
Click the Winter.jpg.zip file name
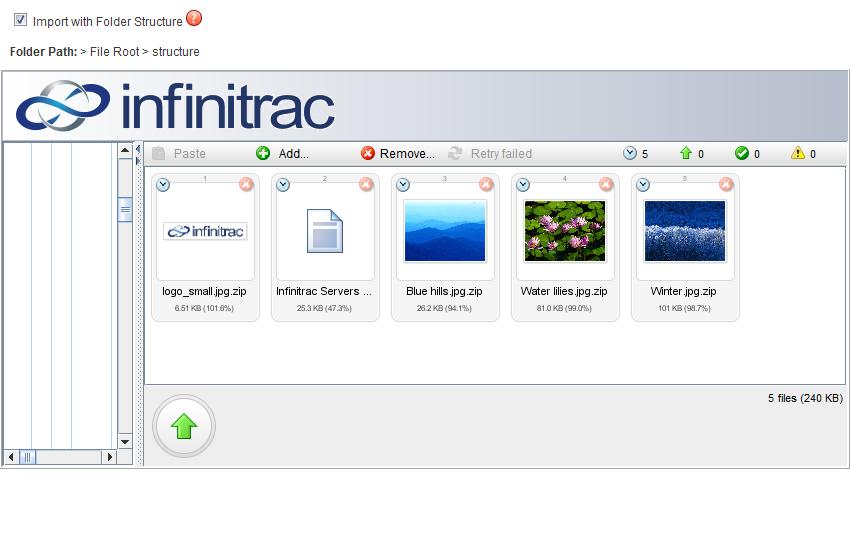pos(684,292)
